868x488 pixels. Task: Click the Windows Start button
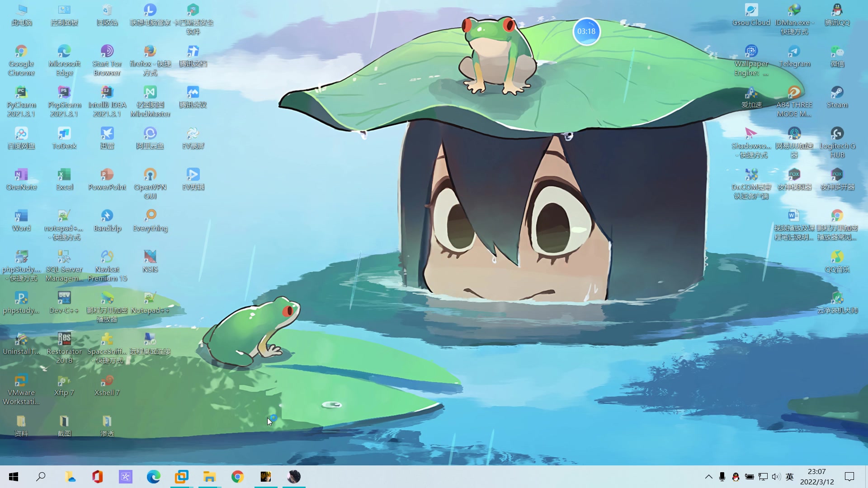pyautogui.click(x=14, y=477)
